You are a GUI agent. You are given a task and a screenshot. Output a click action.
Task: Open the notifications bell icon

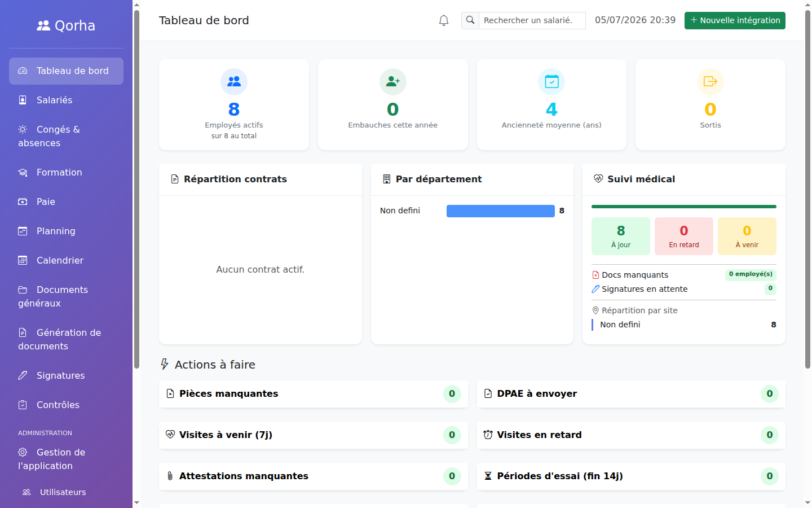444,20
